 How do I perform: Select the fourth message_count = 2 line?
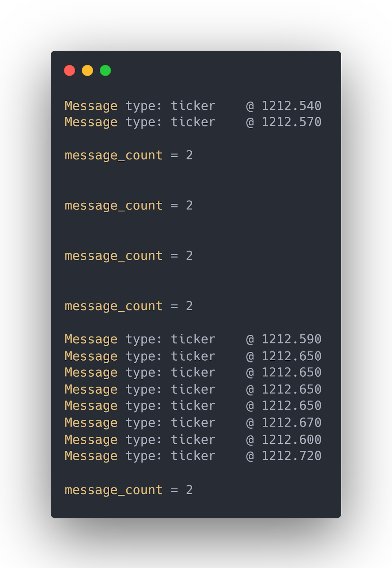point(129,306)
